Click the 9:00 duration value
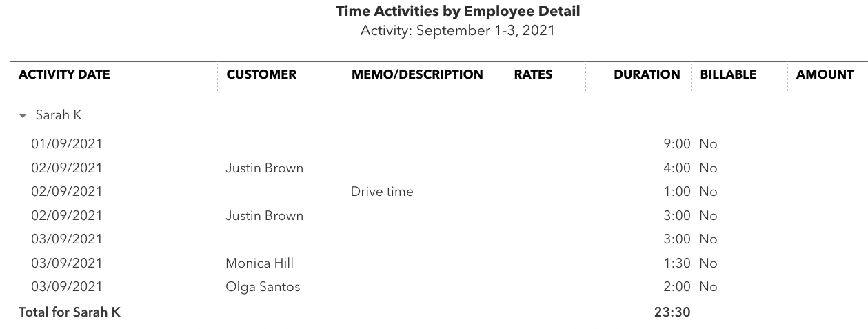Image resolution: width=868 pixels, height=329 pixels. tap(676, 144)
